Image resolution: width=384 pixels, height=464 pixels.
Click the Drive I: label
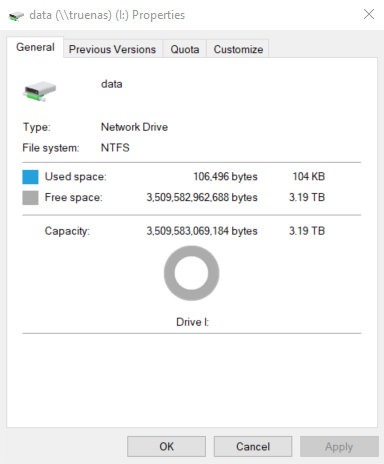pyautogui.click(x=192, y=322)
